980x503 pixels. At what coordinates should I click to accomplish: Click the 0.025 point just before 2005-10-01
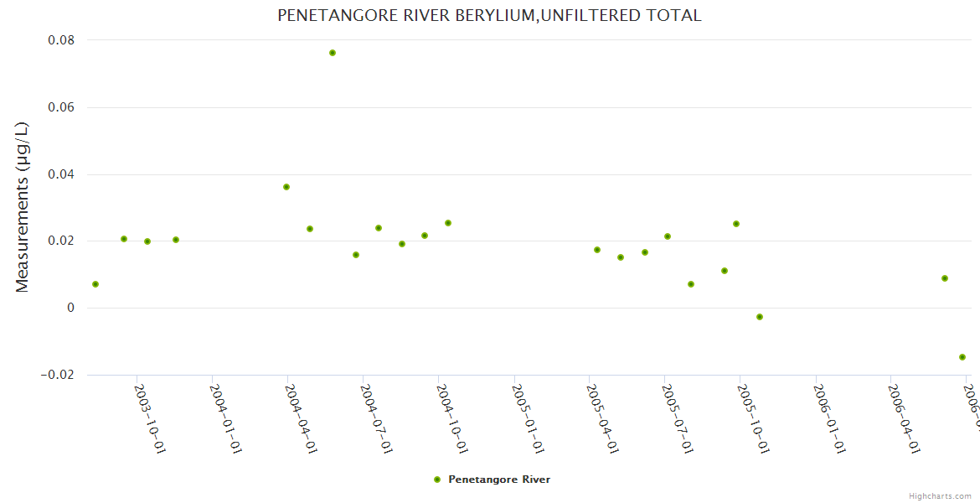(x=736, y=224)
